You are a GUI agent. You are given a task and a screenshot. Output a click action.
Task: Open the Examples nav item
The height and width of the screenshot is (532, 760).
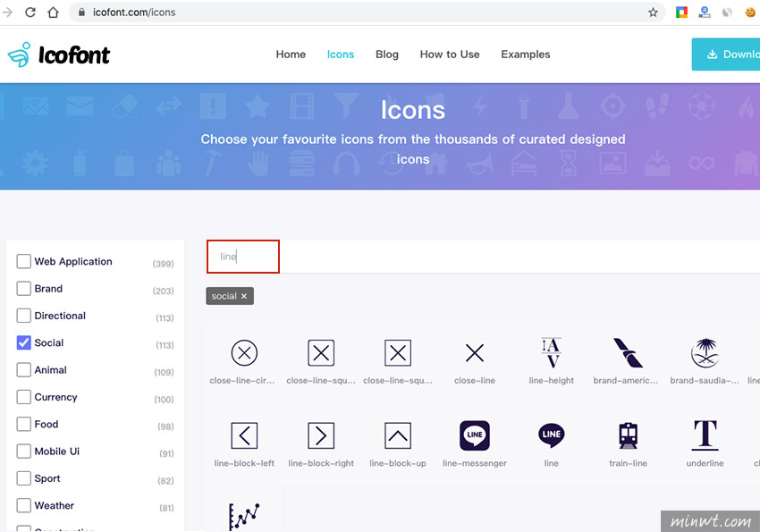526,55
